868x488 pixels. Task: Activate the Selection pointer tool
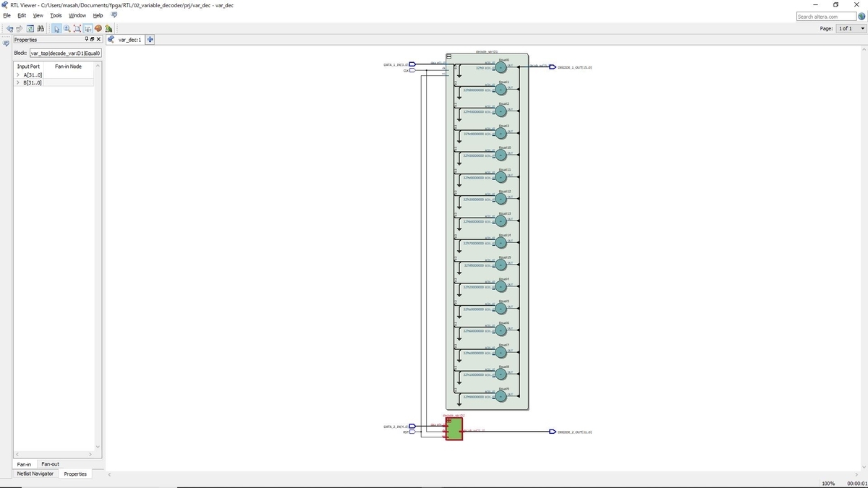tap(56, 28)
